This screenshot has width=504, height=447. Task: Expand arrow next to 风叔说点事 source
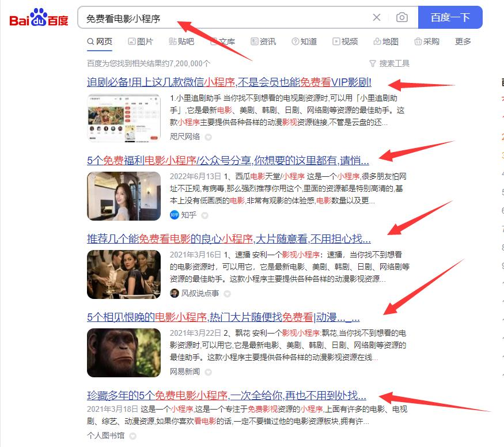point(227,294)
